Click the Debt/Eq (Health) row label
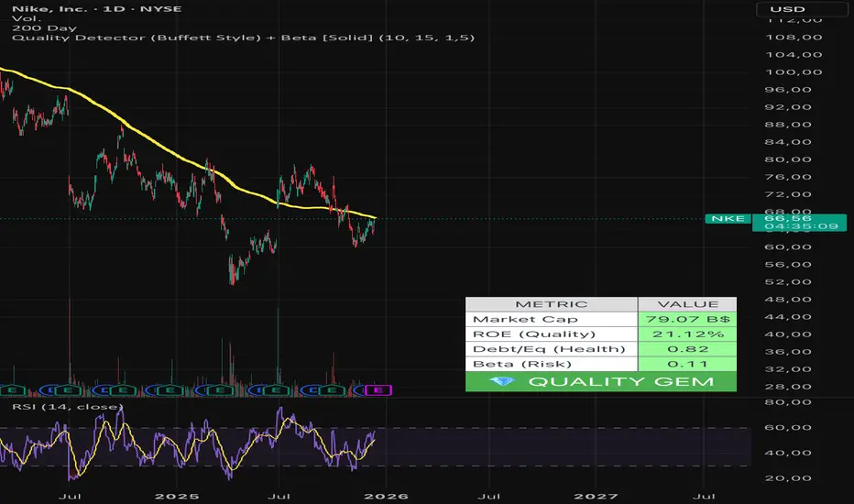 click(x=549, y=349)
